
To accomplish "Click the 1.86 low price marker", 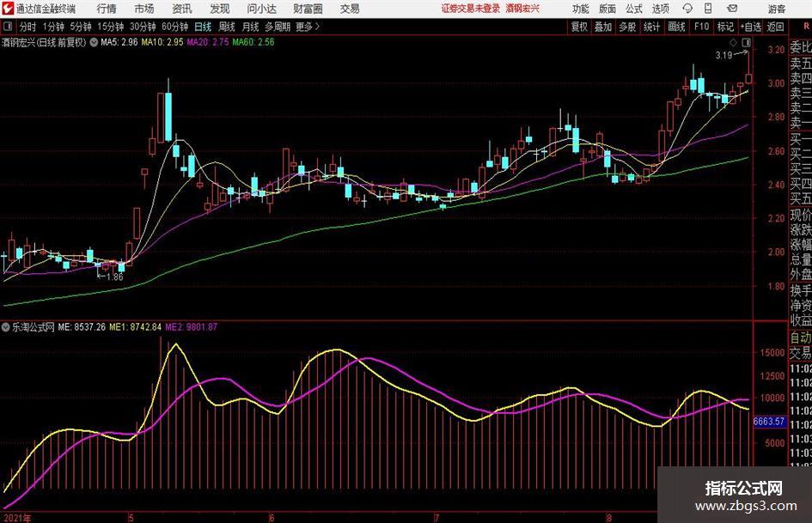I will pyautogui.click(x=114, y=277).
